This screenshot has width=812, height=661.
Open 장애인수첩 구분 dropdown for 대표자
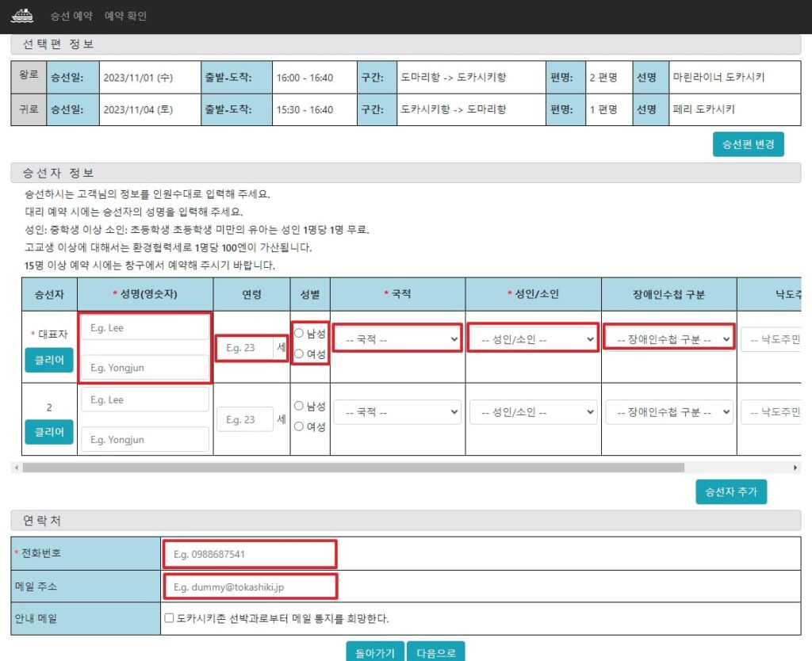pos(669,339)
